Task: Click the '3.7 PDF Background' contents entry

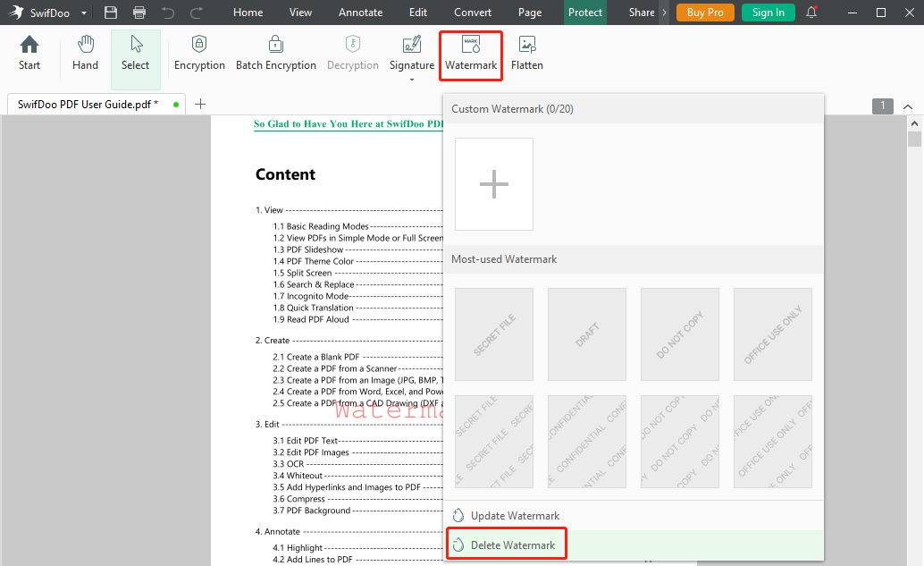Action: click(312, 511)
